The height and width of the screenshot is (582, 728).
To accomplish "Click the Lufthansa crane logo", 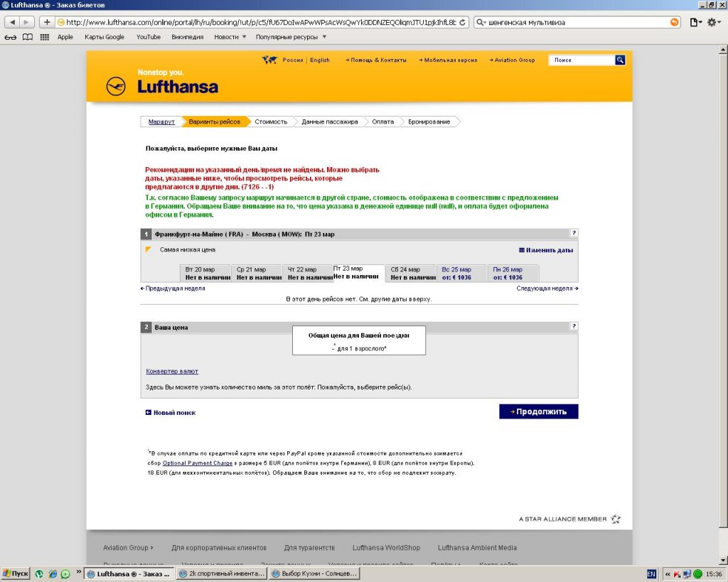I will [116, 86].
